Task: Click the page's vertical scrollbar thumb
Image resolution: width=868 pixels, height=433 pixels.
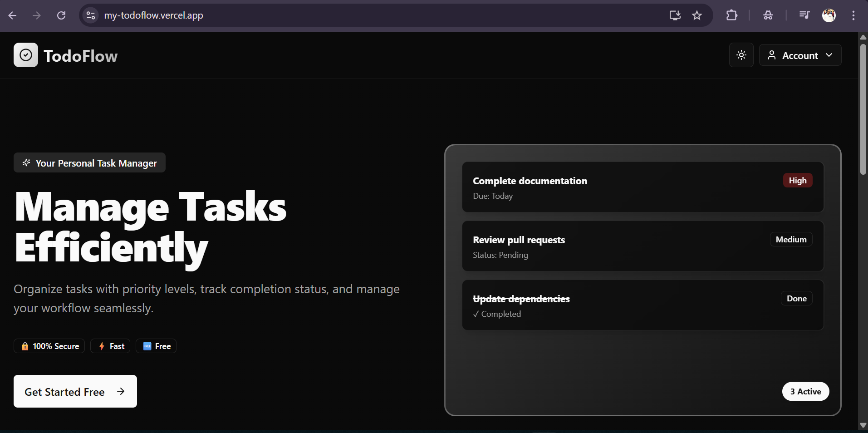Action: pos(863,109)
